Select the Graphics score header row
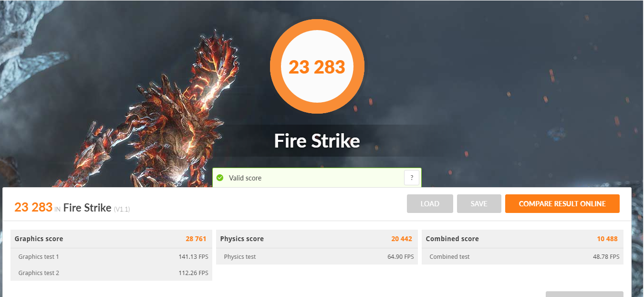Viewport: 644px width, 297px height. coord(111,239)
